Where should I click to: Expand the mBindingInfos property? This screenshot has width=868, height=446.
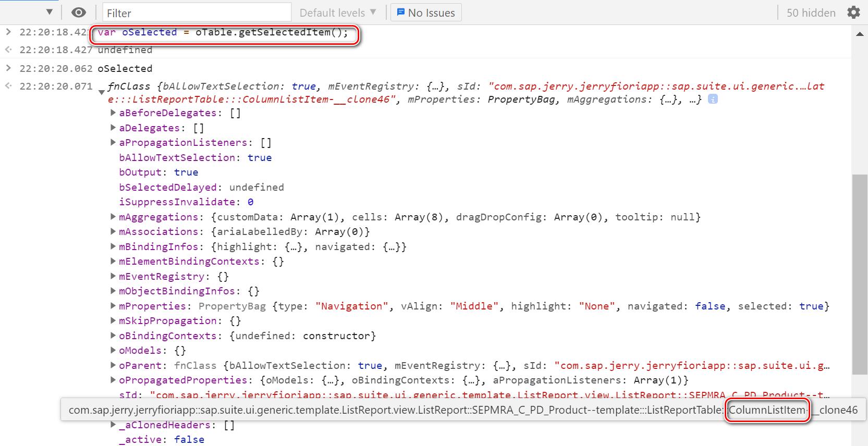pyautogui.click(x=113, y=246)
